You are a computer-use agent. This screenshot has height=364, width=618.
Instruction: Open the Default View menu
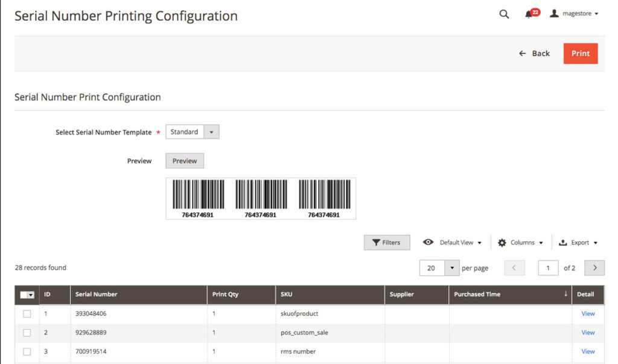tap(456, 242)
